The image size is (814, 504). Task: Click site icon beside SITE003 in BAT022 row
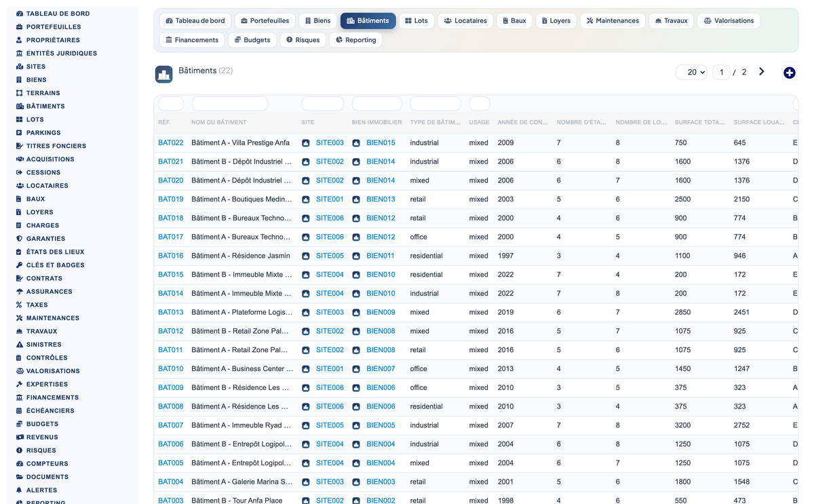coord(306,143)
